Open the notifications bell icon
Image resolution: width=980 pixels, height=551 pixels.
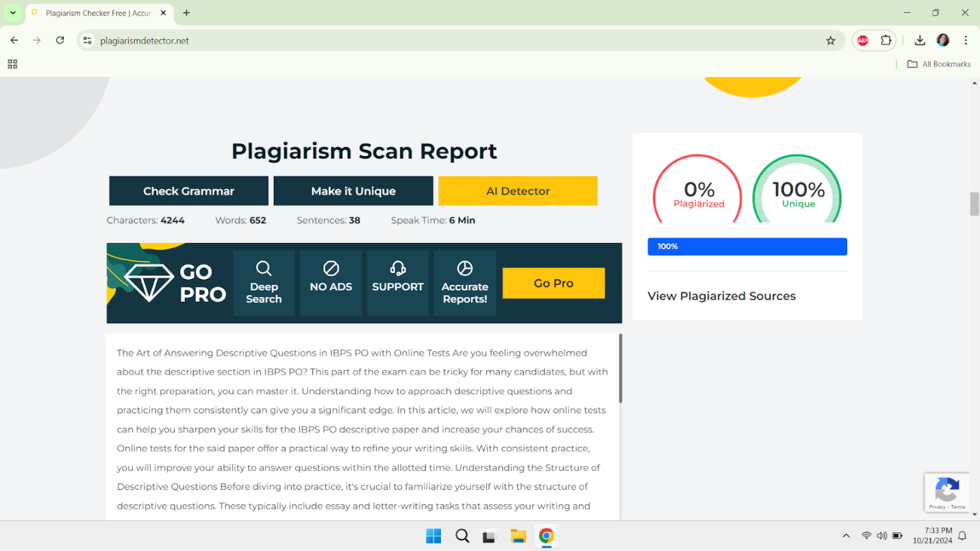pos(962,536)
